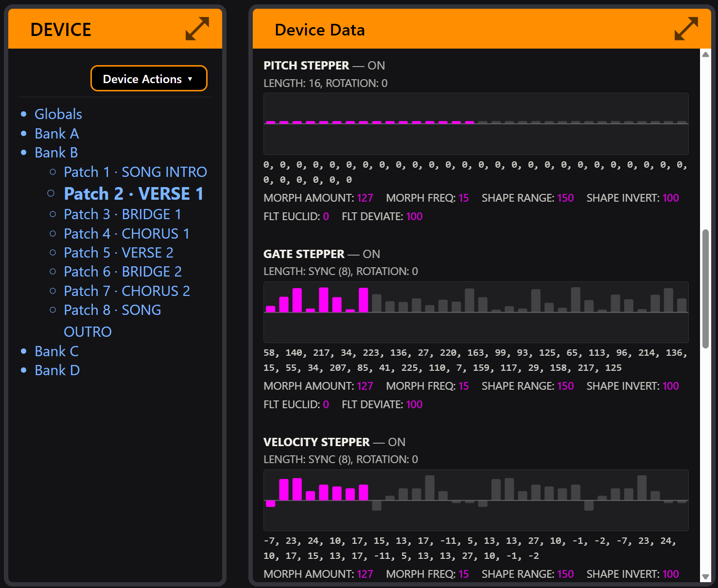Viewport: 718px width, 588px height.
Task: Open the Device Actions dropdown
Action: pyautogui.click(x=149, y=78)
